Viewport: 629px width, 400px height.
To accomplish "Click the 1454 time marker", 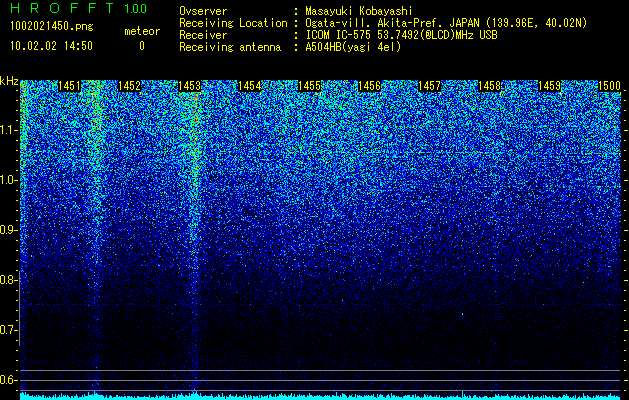I will tap(250, 86).
